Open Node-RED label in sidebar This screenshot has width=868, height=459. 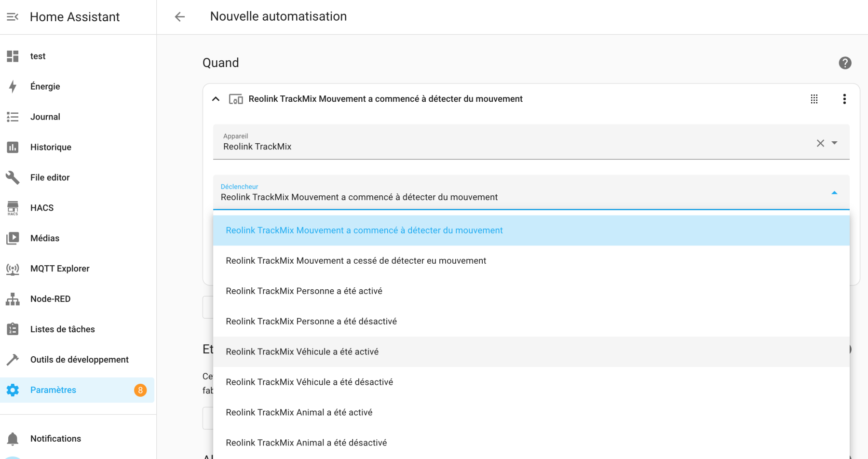tap(51, 299)
